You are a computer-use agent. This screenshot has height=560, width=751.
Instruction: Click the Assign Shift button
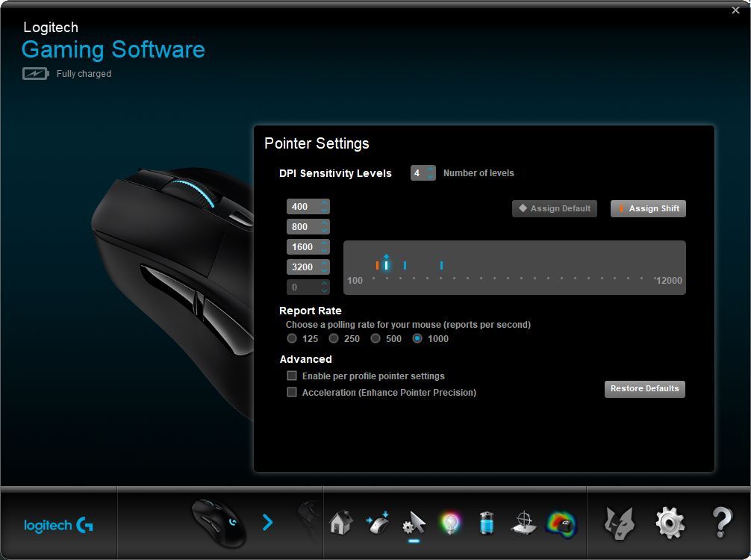pos(647,208)
